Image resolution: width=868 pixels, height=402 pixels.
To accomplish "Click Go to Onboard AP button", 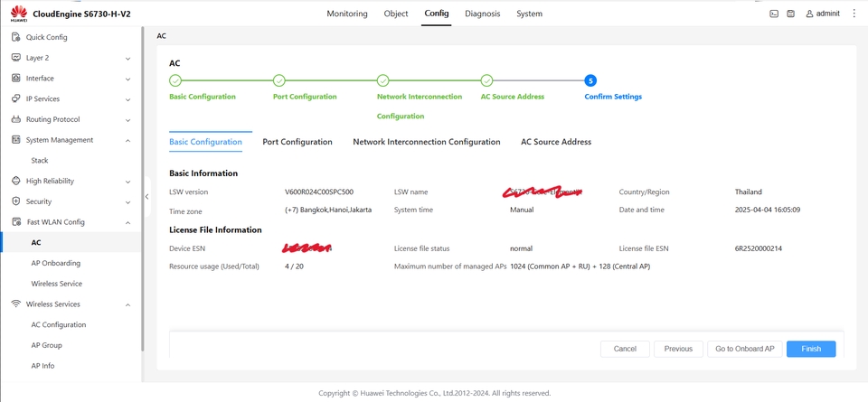I will (744, 349).
